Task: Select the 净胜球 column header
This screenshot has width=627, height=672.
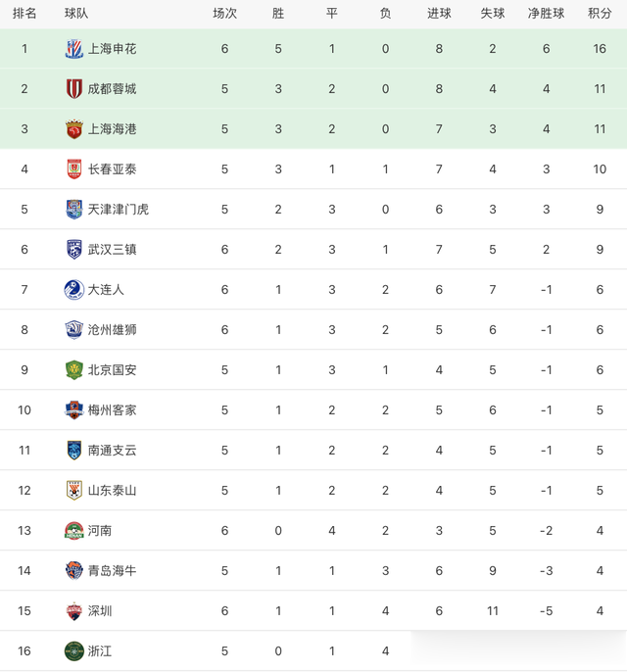Action: point(547,13)
